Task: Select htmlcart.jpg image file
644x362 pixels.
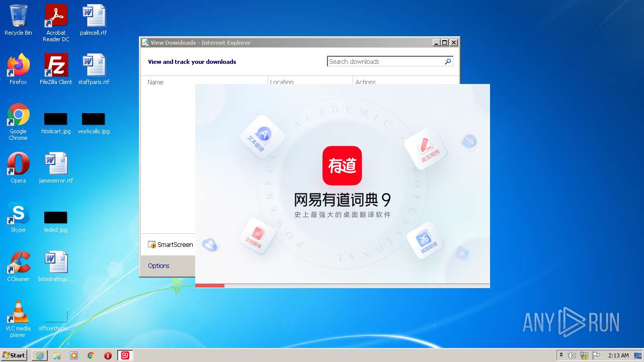Action: pyautogui.click(x=56, y=124)
